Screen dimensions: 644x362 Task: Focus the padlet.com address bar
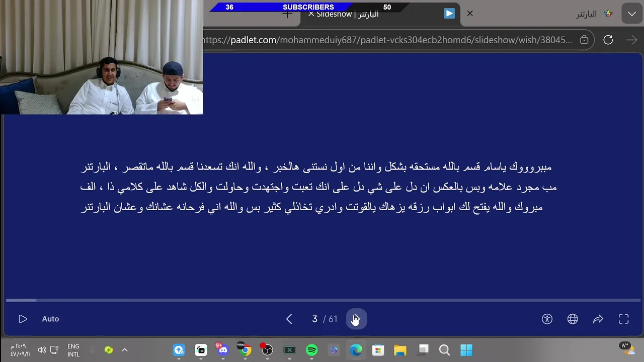[387, 40]
